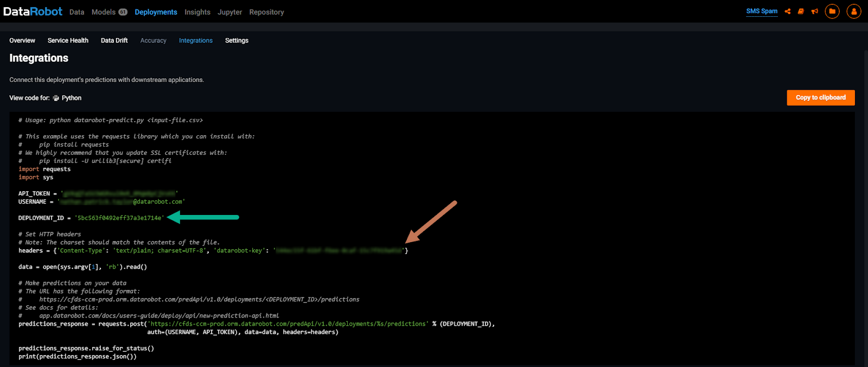Click the 'print(predictions_response.json())' line
The image size is (868, 367).
tap(78, 357)
